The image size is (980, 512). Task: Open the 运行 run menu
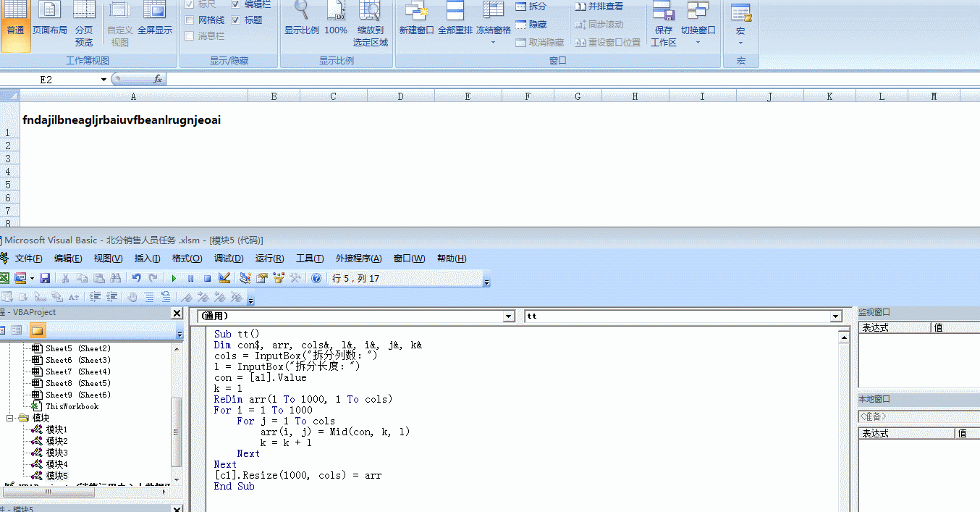(x=268, y=258)
